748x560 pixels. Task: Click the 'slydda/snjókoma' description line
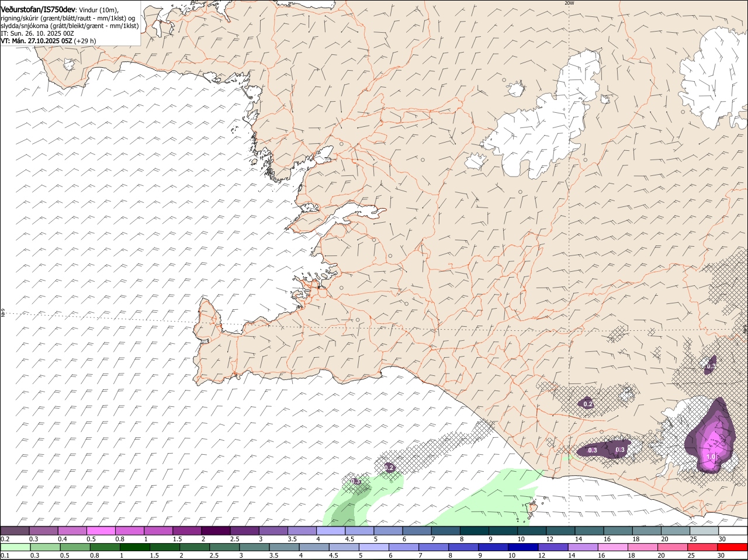point(70,26)
